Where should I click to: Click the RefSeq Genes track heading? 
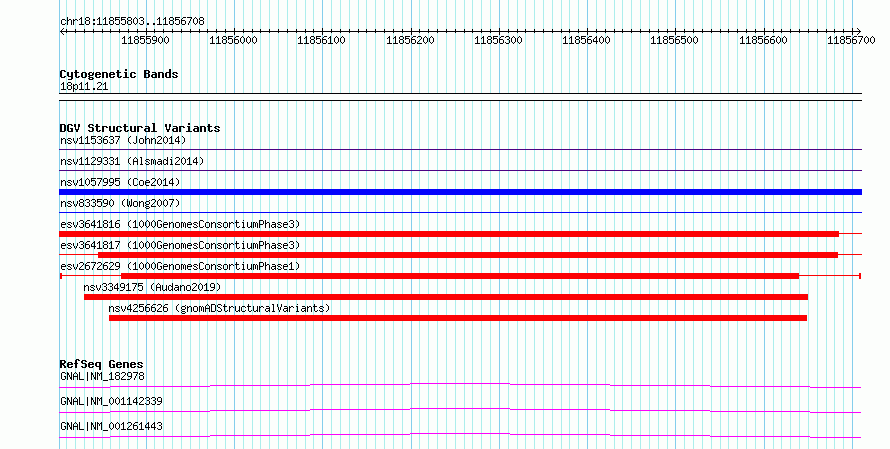pos(101,364)
